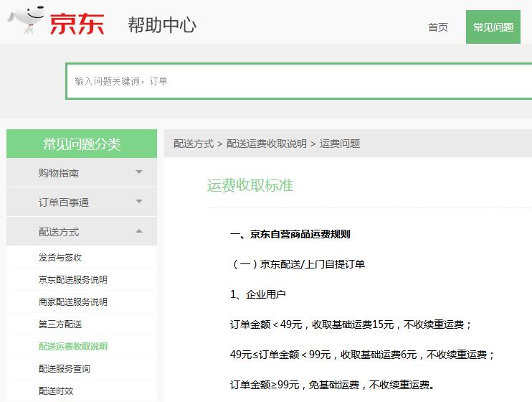
Task: Collapse the 配送方式 category arrow
Action: [139, 231]
